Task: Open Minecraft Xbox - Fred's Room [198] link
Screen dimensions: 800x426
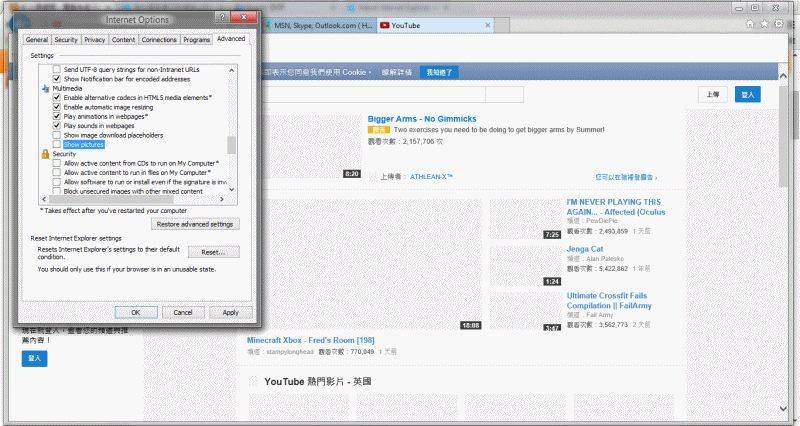Action: coord(311,340)
